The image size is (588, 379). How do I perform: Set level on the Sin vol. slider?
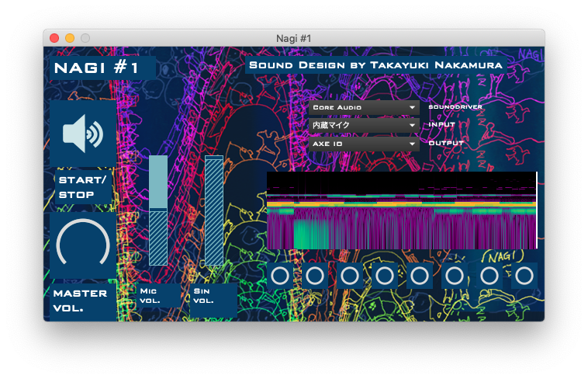click(214, 210)
